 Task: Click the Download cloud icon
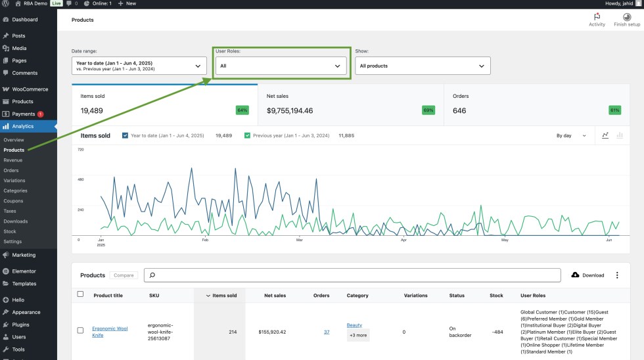[x=576, y=275]
